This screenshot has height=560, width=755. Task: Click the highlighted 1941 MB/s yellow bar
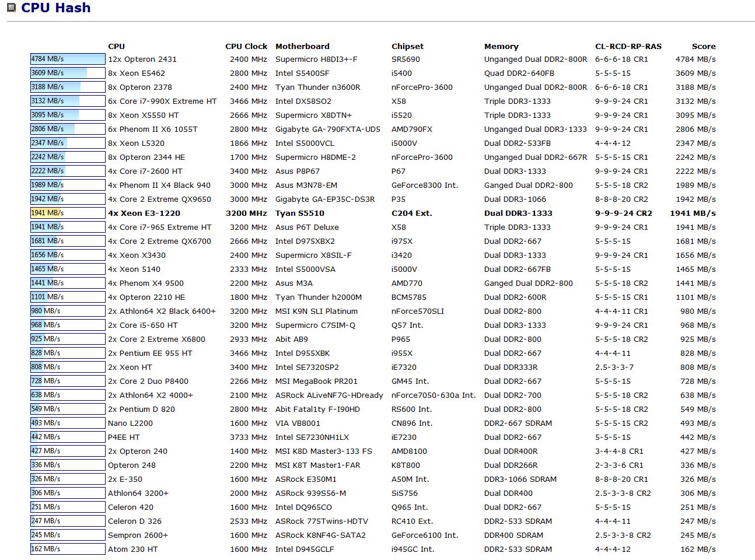tap(68, 213)
